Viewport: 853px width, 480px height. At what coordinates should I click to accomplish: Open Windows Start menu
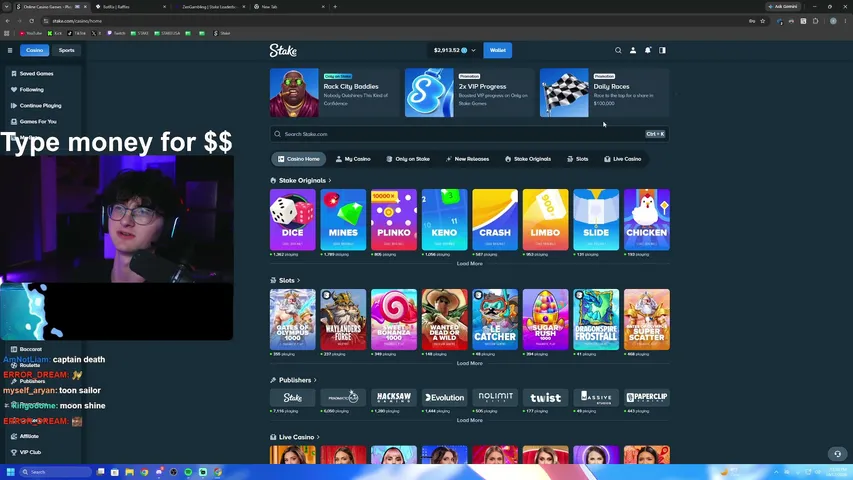(x=10, y=472)
